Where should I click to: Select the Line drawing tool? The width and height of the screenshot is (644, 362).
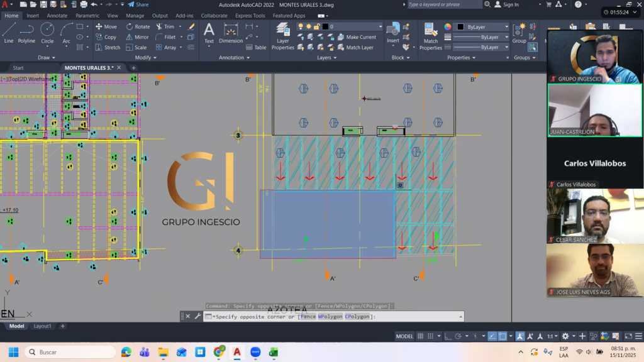pyautogui.click(x=9, y=32)
